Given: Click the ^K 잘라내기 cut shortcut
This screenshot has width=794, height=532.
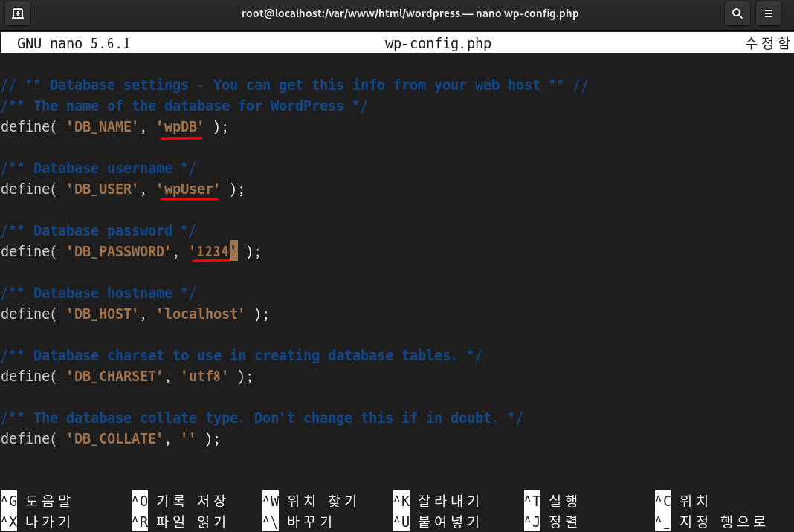Looking at the screenshot, I should click(x=436, y=501).
